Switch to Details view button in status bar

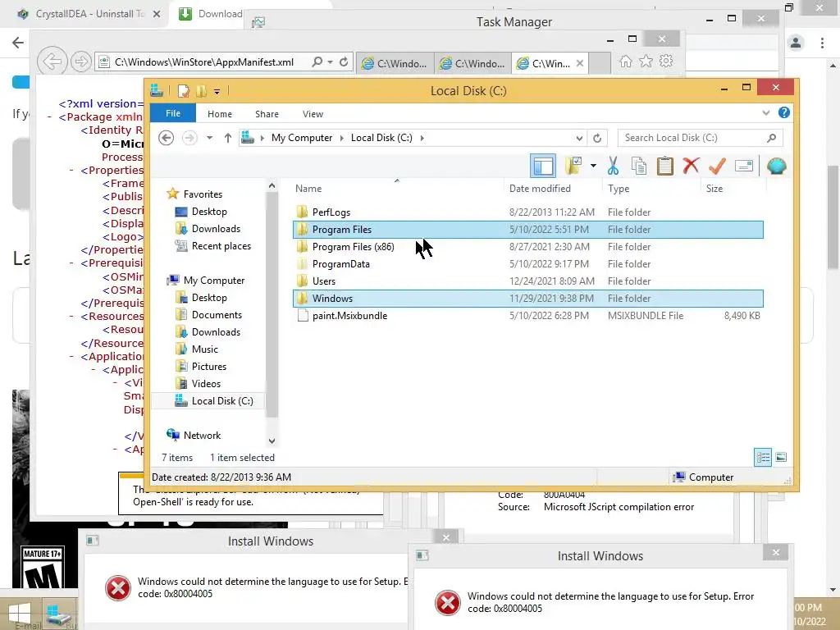(763, 458)
